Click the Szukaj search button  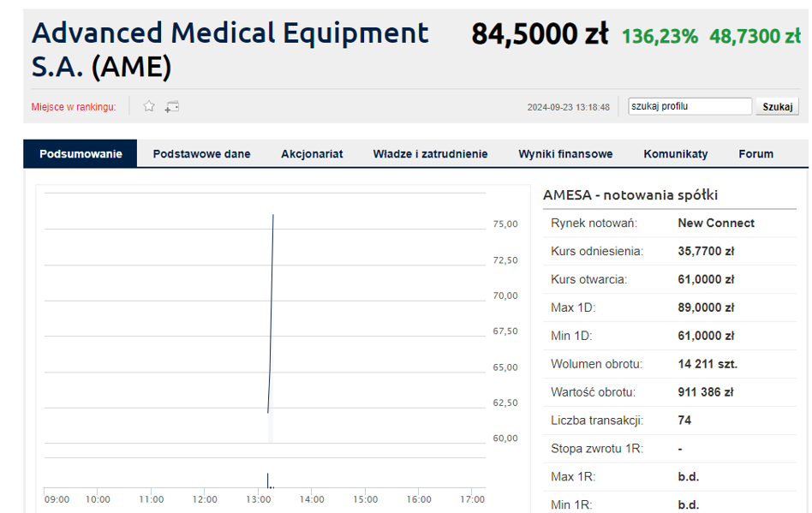pyautogui.click(x=777, y=107)
